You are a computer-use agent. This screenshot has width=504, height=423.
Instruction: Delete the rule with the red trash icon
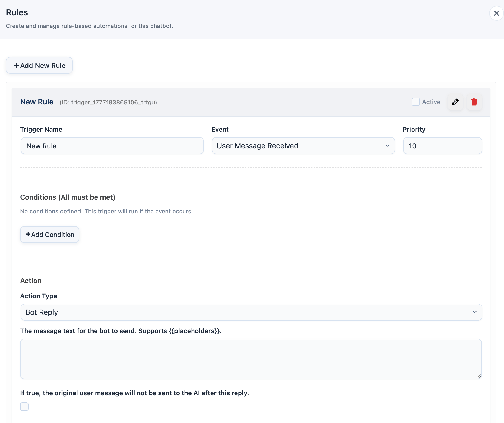(x=474, y=102)
